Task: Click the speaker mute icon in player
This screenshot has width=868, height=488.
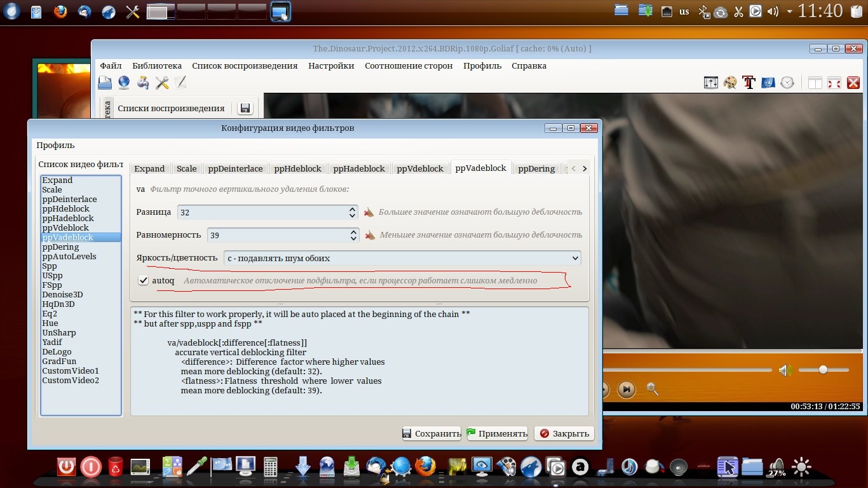Action: [x=785, y=370]
